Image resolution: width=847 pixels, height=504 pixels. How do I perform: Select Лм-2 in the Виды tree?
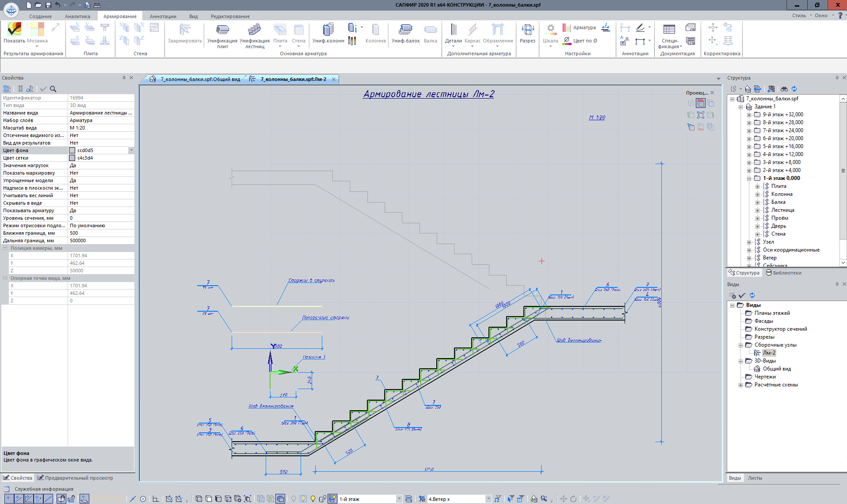pyautogui.click(x=769, y=353)
